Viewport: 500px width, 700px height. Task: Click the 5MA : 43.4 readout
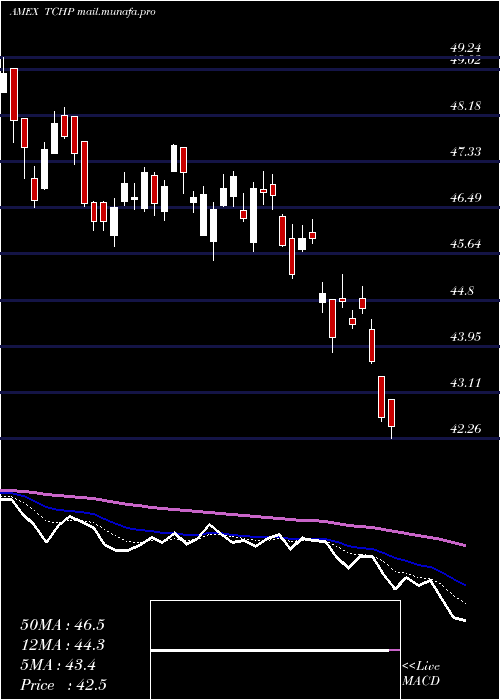click(x=58, y=665)
